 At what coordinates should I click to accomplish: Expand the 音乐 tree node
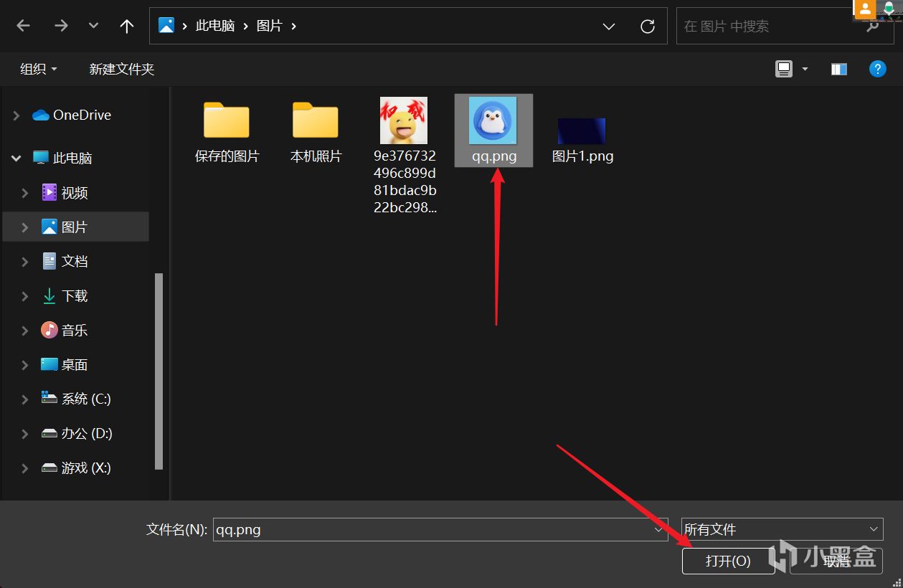(25, 330)
